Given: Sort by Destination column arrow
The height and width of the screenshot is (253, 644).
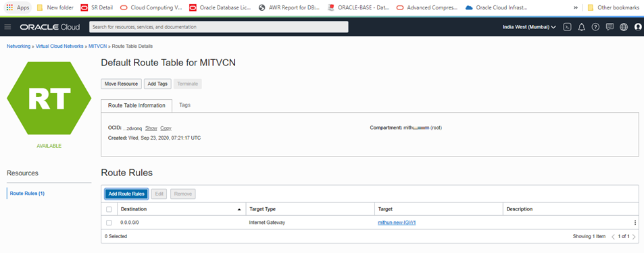Looking at the screenshot, I should coord(239,209).
